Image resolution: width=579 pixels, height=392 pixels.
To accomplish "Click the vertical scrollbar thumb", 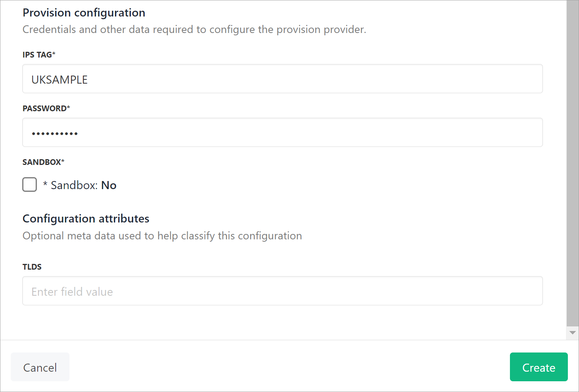I will 572,161.
